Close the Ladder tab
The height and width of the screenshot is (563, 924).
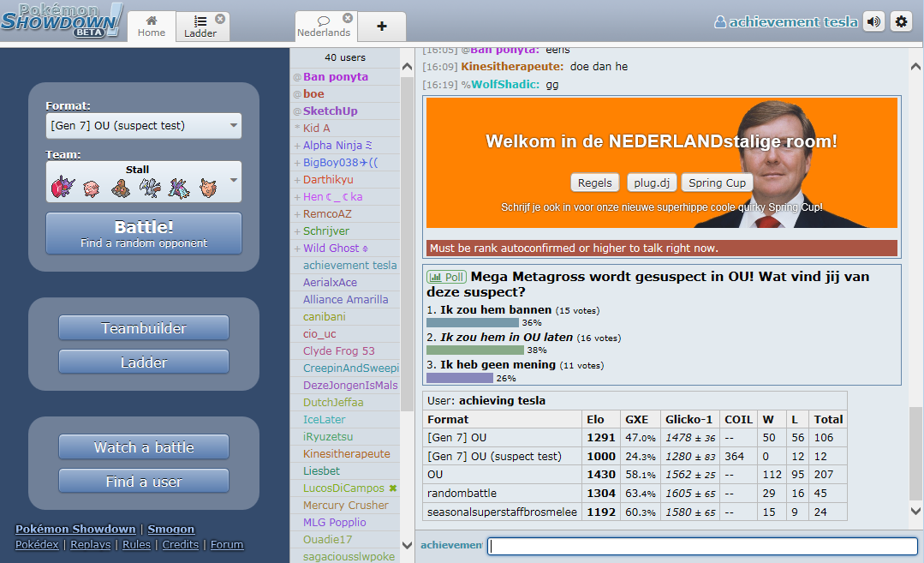click(220, 19)
